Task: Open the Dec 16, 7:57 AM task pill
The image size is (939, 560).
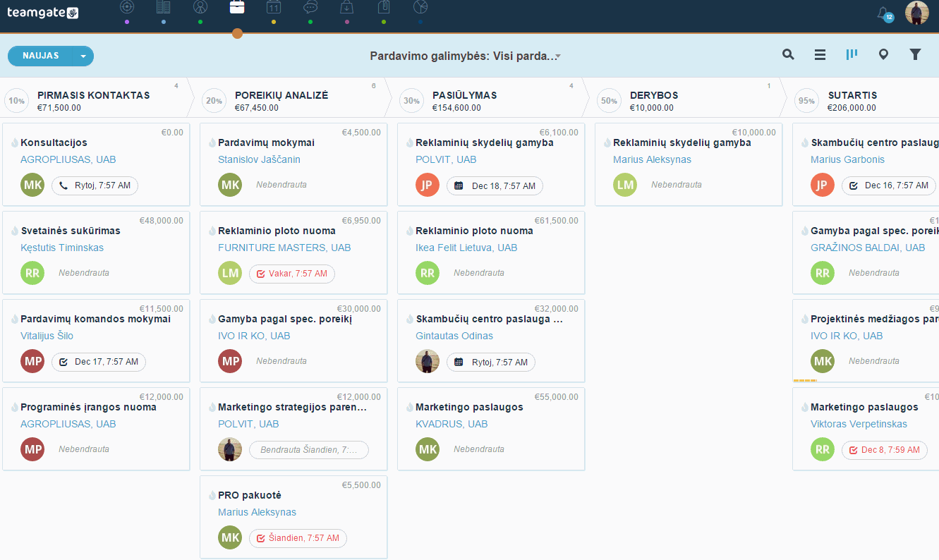Action: pyautogui.click(x=888, y=185)
